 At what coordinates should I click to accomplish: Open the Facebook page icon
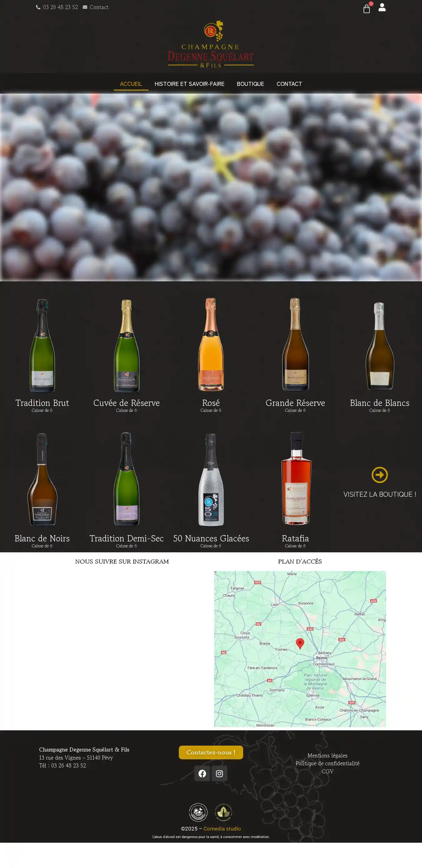click(202, 773)
